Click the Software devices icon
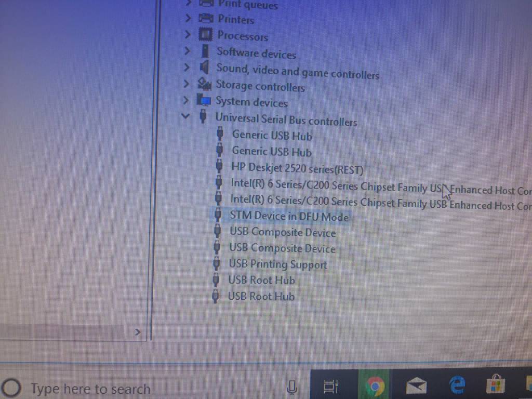The image size is (532, 399). [x=205, y=51]
